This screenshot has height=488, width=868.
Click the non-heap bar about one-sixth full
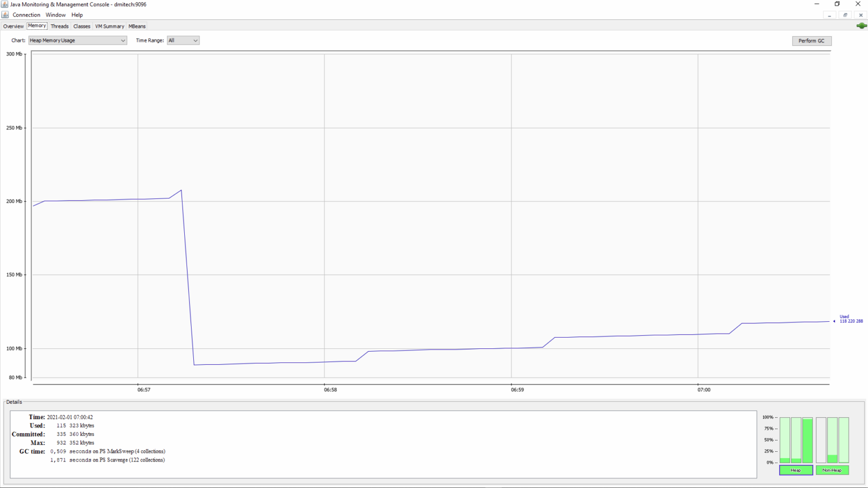click(832, 440)
